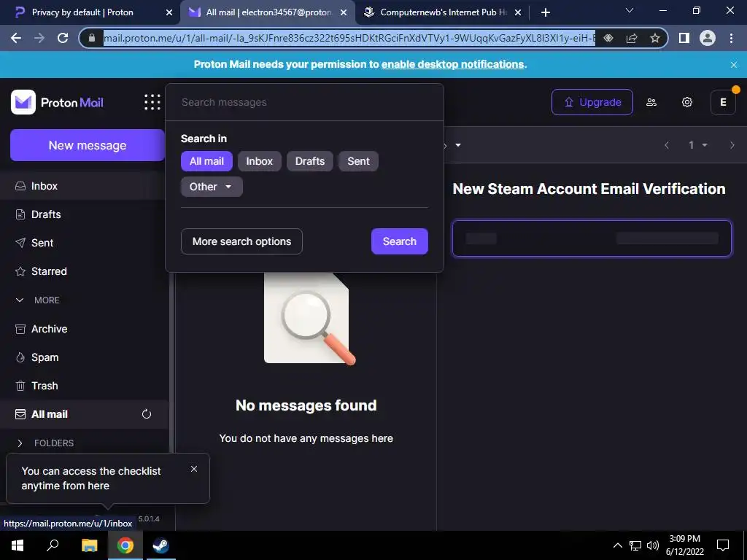The height and width of the screenshot is (560, 747).
Task: Click the Proton Mail logo
Action: [x=57, y=102]
